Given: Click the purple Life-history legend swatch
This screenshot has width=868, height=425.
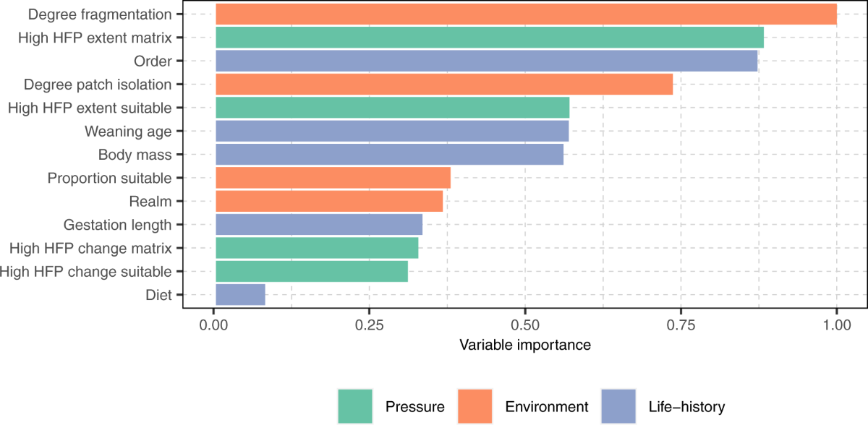Looking at the screenshot, I should click(x=618, y=406).
